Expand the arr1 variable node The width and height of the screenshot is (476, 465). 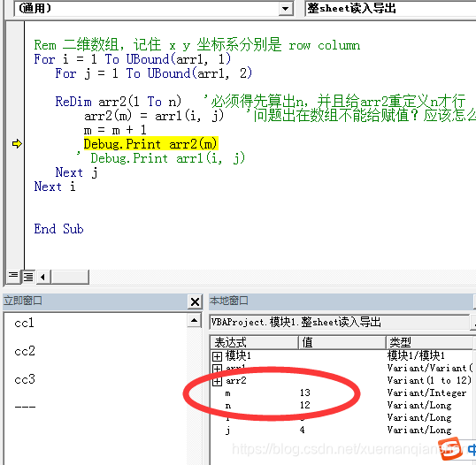[217, 369]
